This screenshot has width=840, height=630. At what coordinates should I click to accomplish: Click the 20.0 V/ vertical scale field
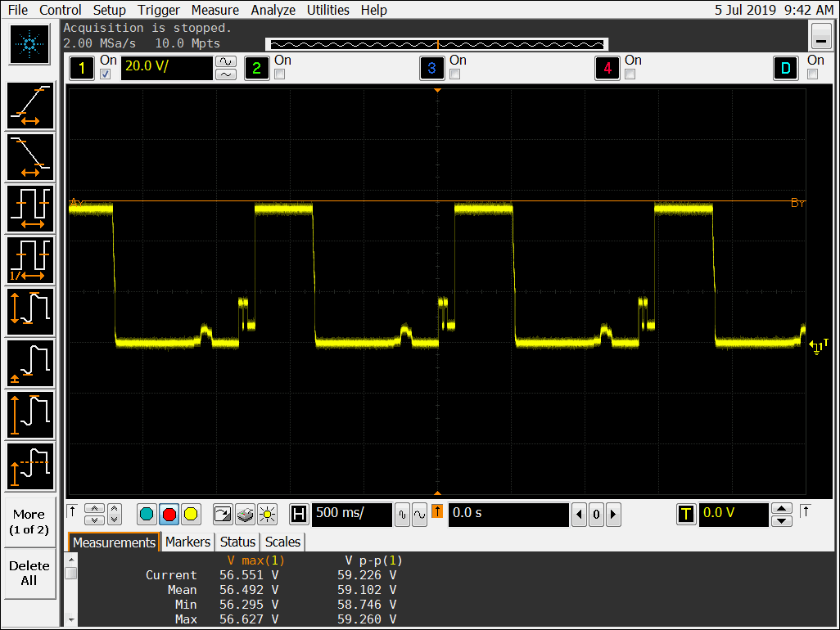coord(166,67)
